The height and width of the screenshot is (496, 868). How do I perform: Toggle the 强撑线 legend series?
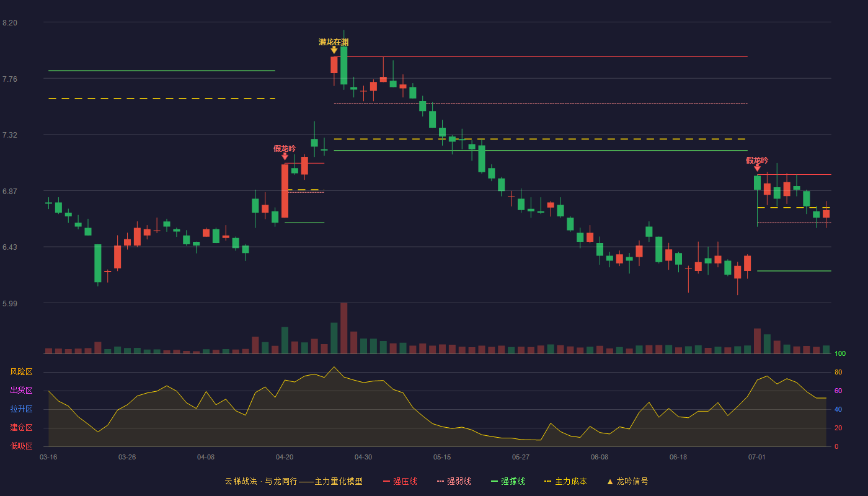click(508, 481)
